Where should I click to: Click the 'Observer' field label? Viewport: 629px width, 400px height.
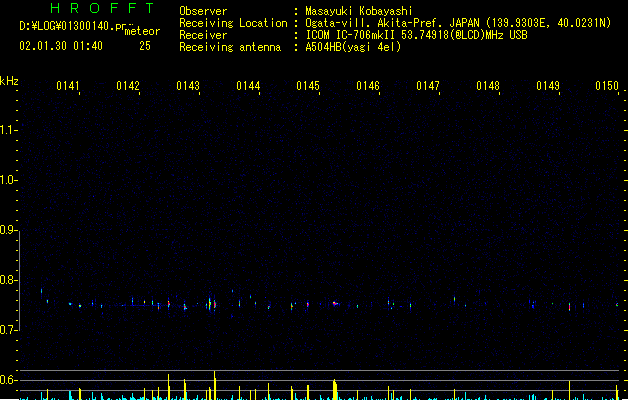(203, 11)
